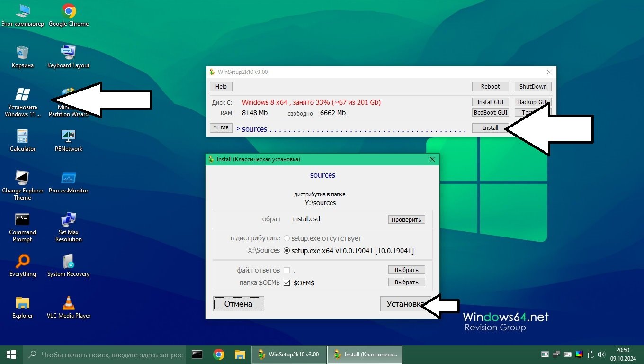The image size is (644, 364).
Task: Open the Everything search icon
Action: pyautogui.click(x=22, y=262)
